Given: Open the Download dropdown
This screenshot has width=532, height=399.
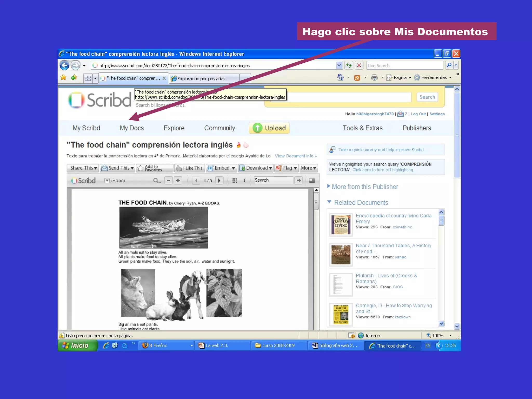Looking at the screenshot, I should [x=256, y=168].
